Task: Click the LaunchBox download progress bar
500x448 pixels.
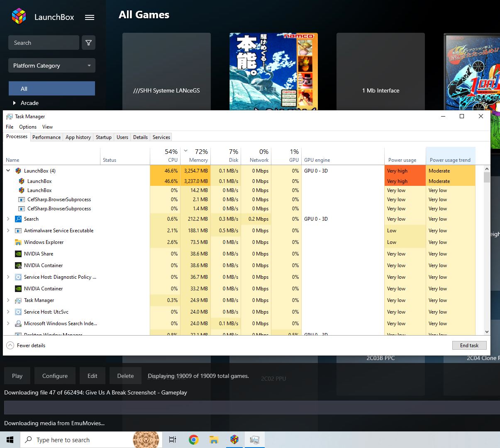Action: 252,408
